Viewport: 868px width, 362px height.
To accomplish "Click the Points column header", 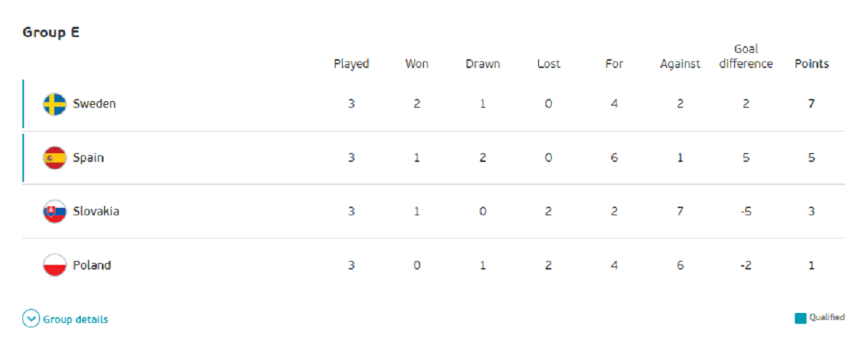I will (812, 64).
